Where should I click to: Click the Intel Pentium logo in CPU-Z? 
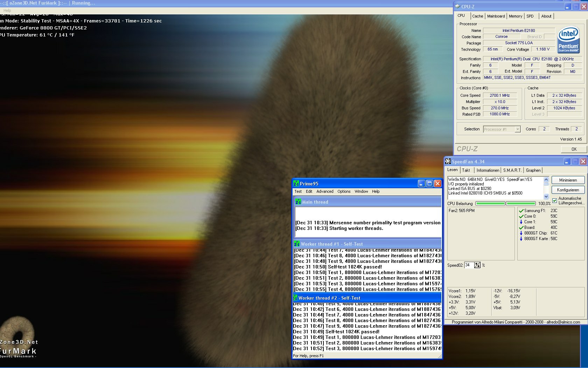pyautogui.click(x=568, y=40)
